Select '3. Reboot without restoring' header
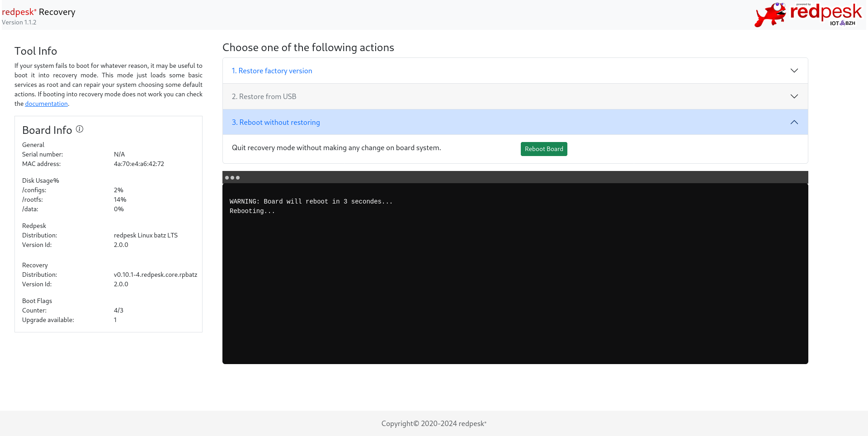The height and width of the screenshot is (436, 868). (515, 122)
